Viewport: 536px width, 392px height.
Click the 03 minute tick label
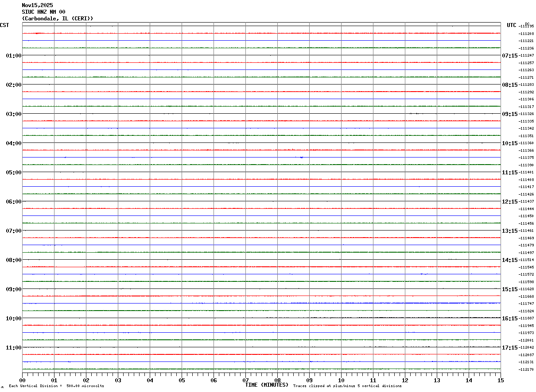pos(118,380)
